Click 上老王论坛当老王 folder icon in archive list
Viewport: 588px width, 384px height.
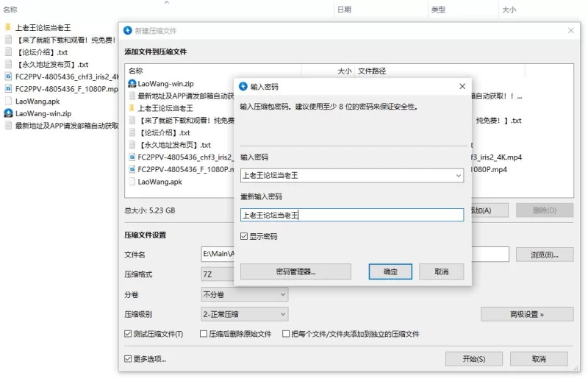tap(132, 108)
